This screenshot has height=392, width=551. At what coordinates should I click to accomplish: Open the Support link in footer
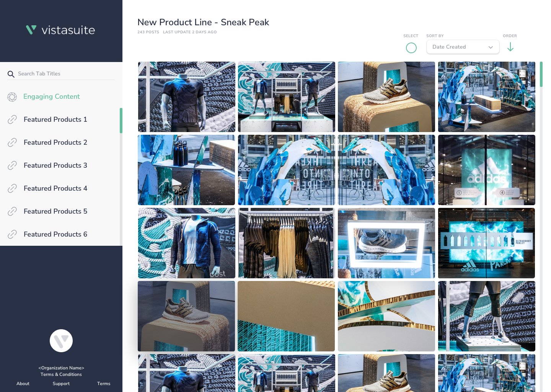[x=61, y=384]
